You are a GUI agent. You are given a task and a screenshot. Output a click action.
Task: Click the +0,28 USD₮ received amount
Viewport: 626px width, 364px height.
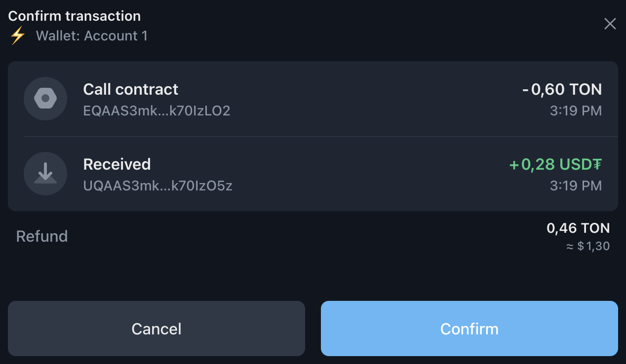coord(555,164)
